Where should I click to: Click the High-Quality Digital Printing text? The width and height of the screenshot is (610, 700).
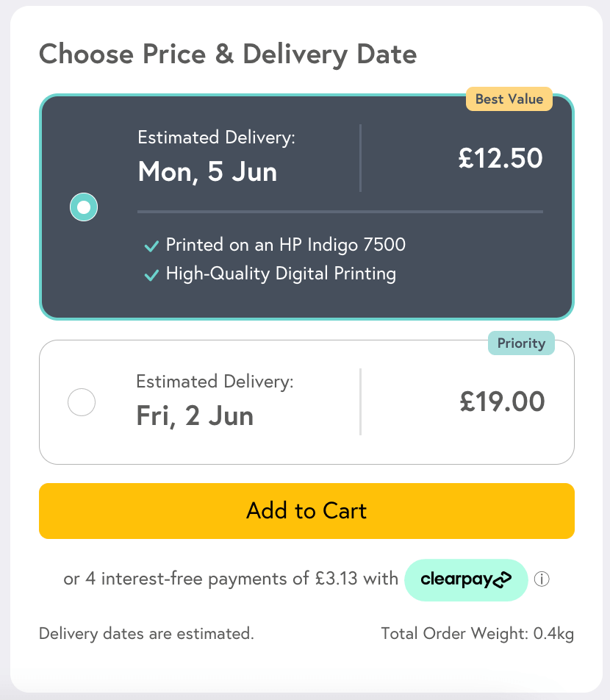tap(281, 274)
